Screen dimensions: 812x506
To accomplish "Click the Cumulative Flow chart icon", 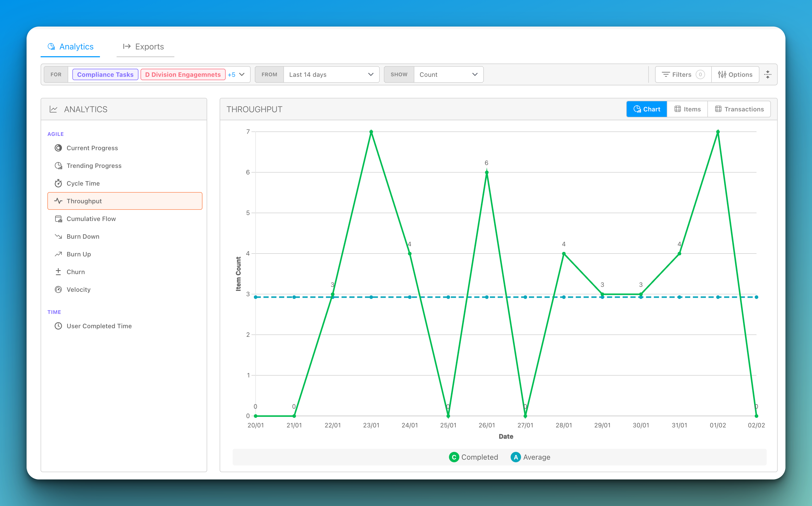I will point(58,219).
